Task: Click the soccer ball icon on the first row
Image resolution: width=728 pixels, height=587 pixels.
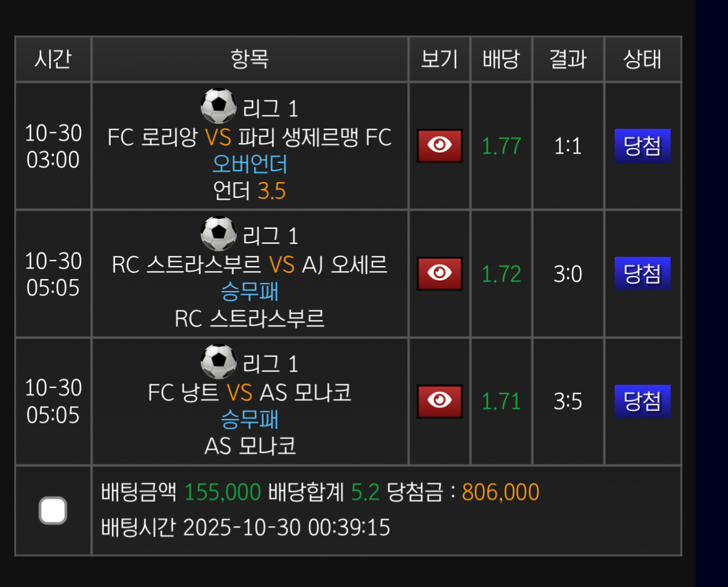Action: pos(219,105)
